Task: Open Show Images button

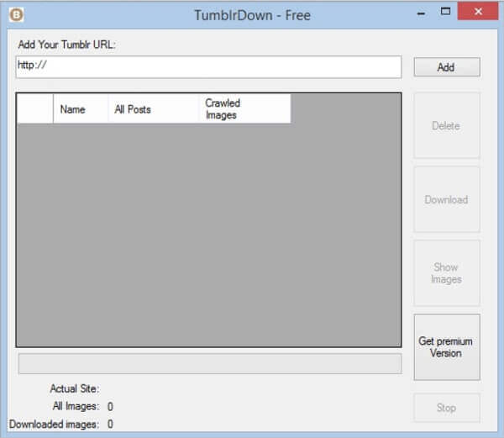Action: pos(447,273)
